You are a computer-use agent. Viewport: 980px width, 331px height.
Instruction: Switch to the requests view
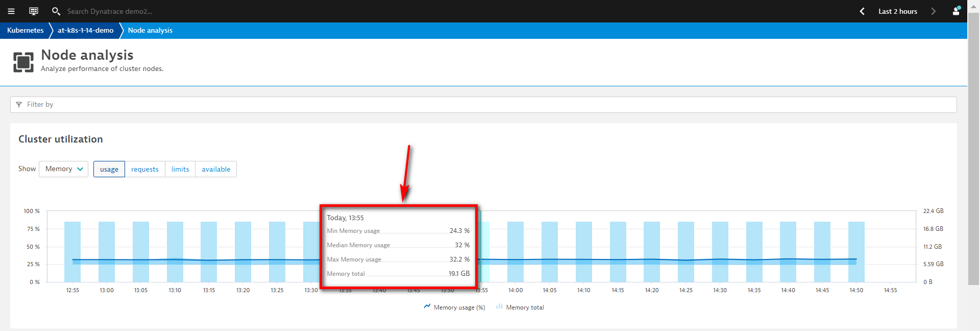click(x=145, y=169)
